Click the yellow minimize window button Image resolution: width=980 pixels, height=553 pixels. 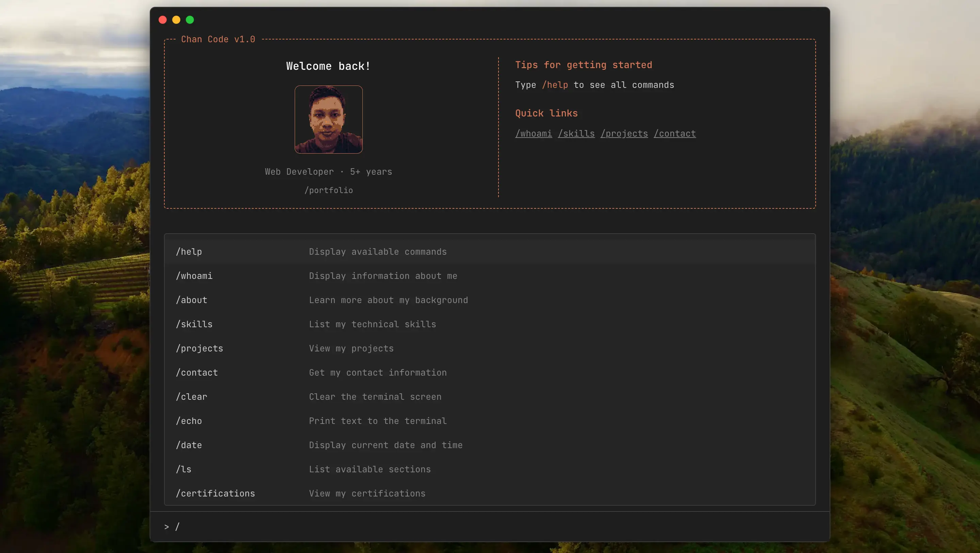(176, 20)
